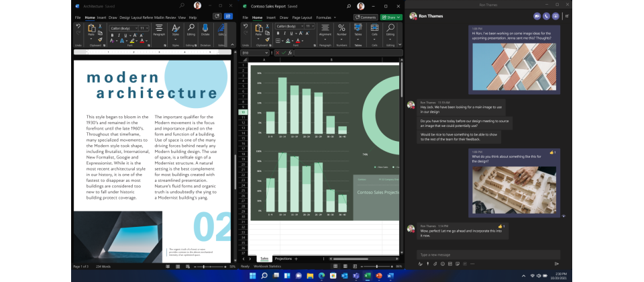The width and height of the screenshot is (644, 282).
Task: Expand the Excel ribbon tabs overflow arrow
Action: 335,17
